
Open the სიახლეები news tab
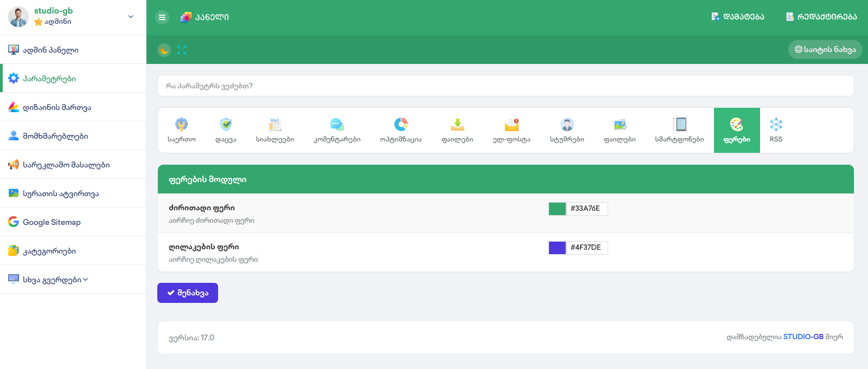275,131
